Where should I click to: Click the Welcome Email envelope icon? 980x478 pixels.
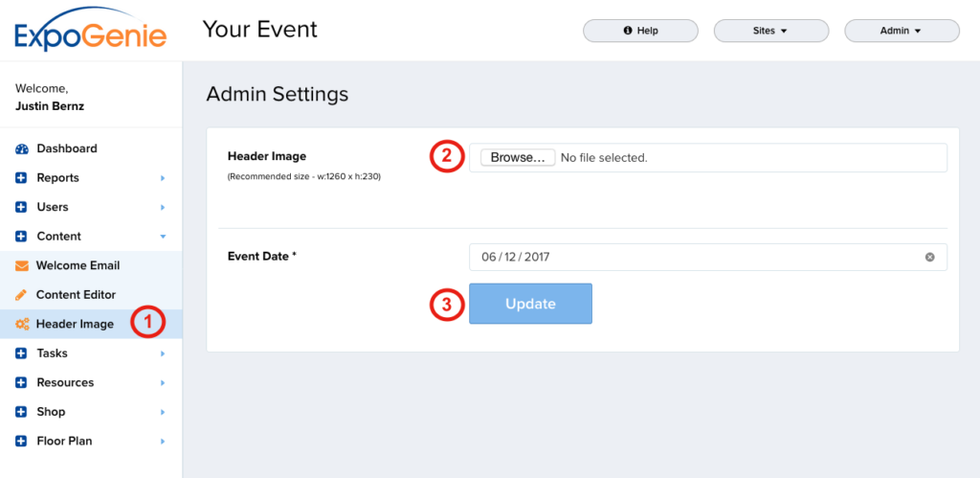point(21,265)
